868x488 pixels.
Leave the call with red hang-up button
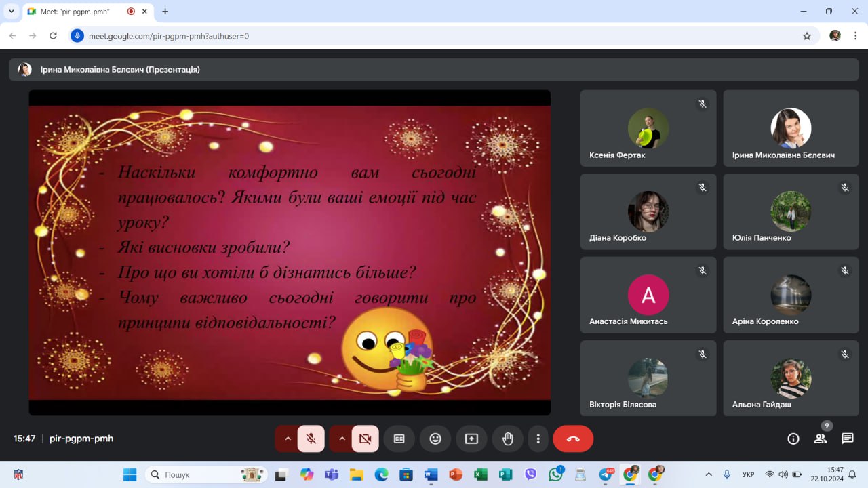573,439
